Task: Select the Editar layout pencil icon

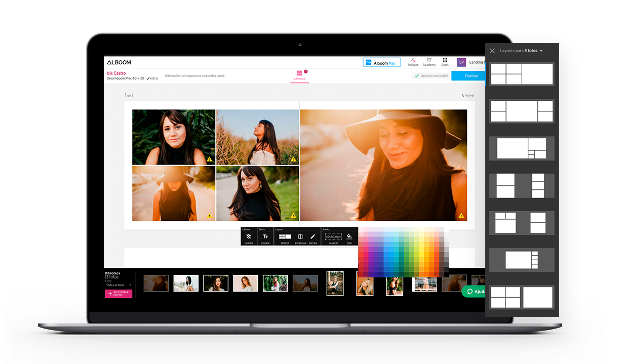Action: pyautogui.click(x=312, y=237)
